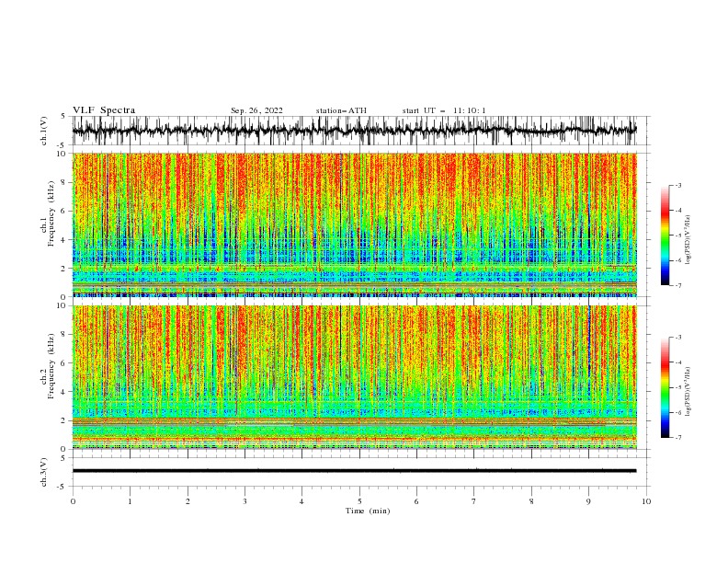Click the 'ch.3(V)' axis label
The image size is (728, 563).
click(44, 472)
